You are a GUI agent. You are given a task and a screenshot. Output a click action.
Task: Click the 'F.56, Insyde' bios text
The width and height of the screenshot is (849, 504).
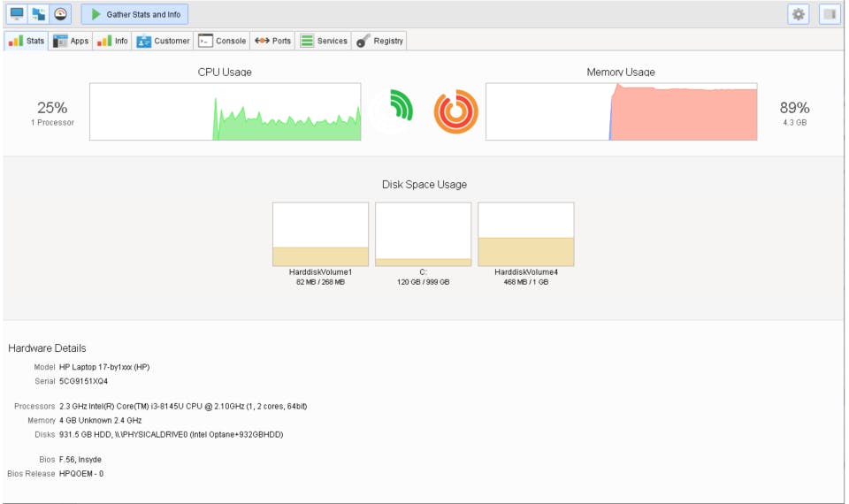80,459
